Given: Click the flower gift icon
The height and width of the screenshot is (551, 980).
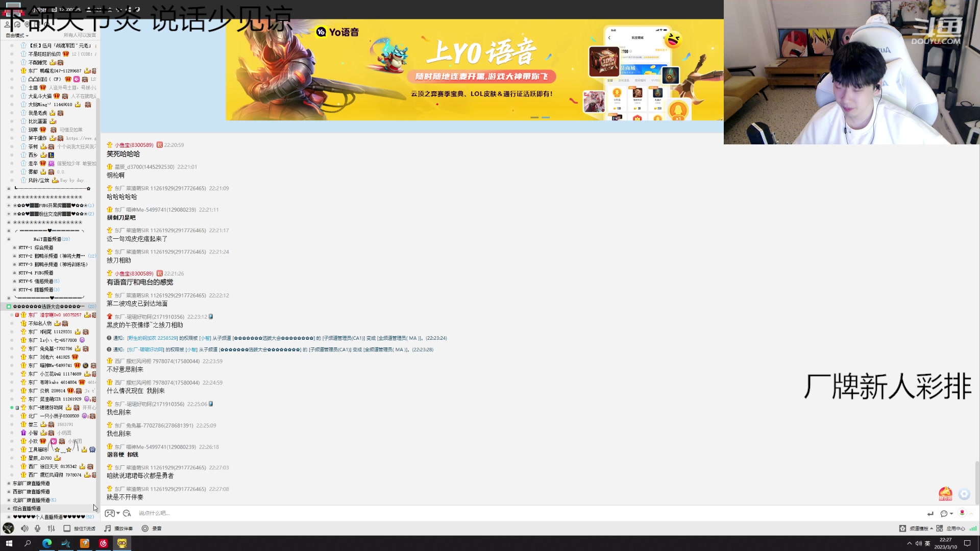Looking at the screenshot, I should pos(962,513).
